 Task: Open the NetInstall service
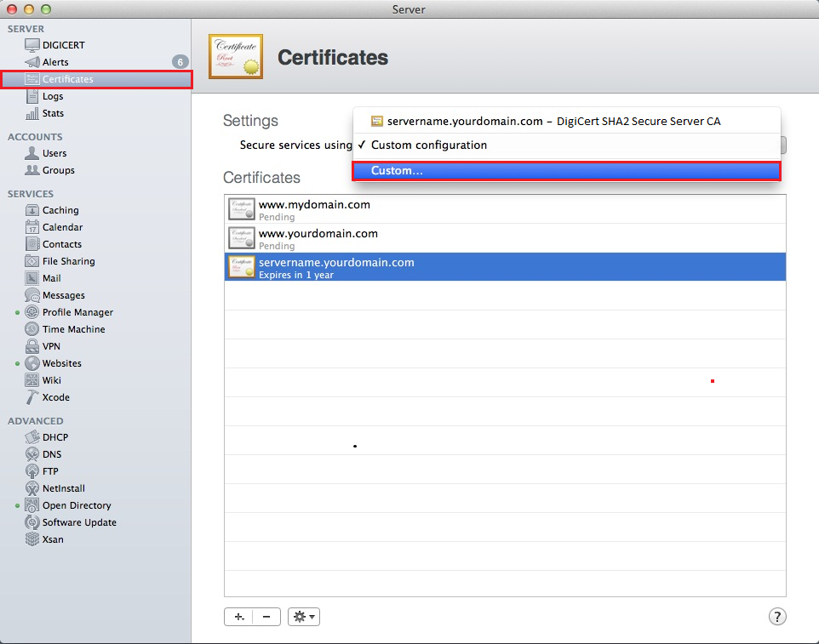(x=62, y=488)
